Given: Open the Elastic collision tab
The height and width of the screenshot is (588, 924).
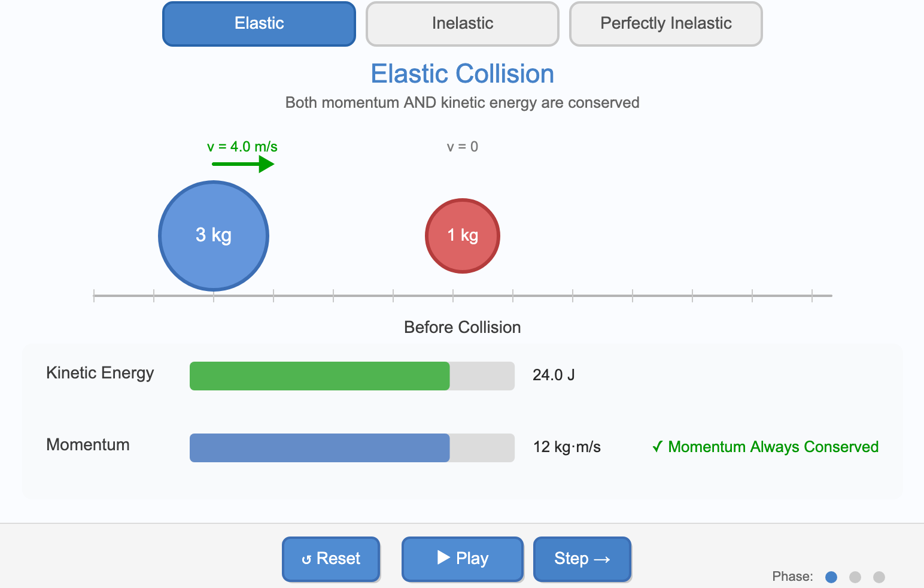Looking at the screenshot, I should (x=259, y=23).
